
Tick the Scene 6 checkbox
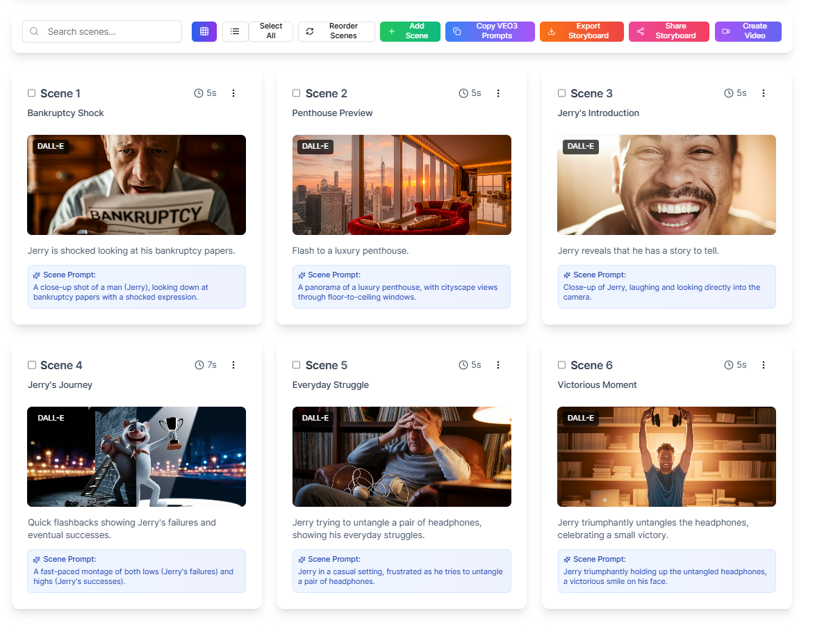[561, 364]
